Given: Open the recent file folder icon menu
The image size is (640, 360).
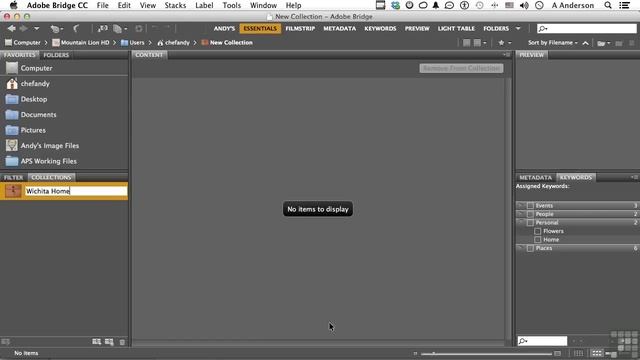Looking at the screenshot, I should point(603,43).
